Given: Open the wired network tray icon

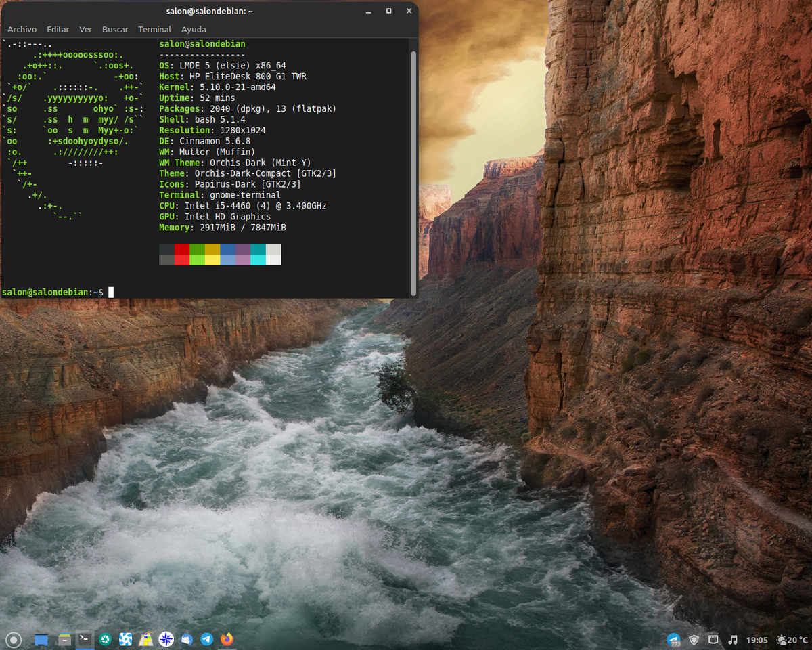Looking at the screenshot, I should pos(713,639).
